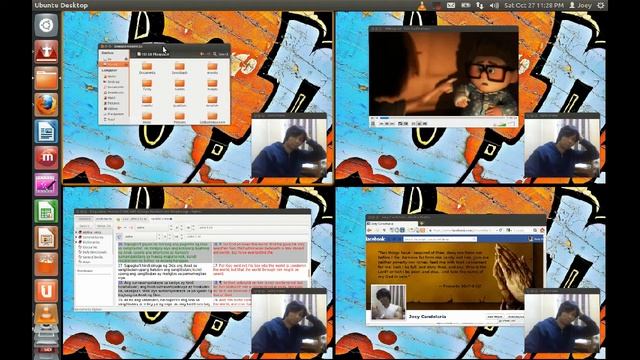Click the VLC video frame
The width and height of the screenshot is (640, 360).
[444, 74]
